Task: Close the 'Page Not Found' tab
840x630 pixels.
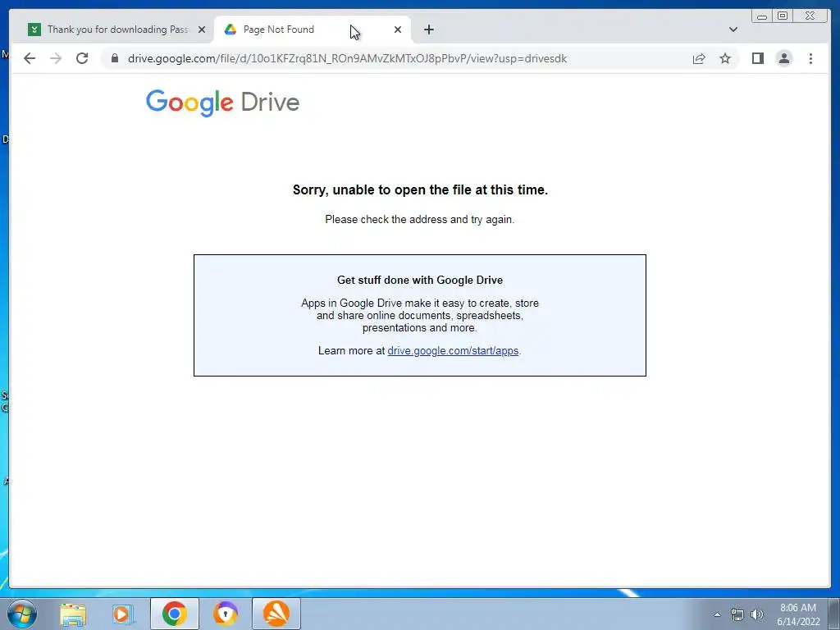Action: point(398,30)
